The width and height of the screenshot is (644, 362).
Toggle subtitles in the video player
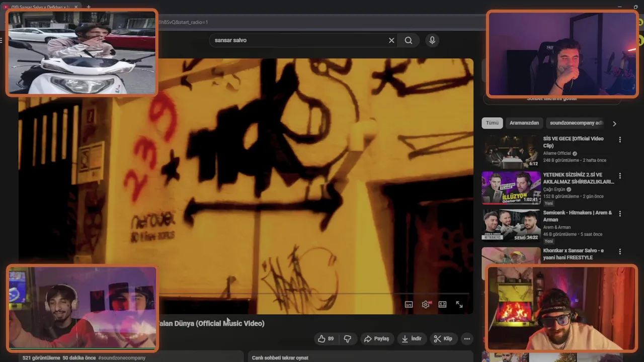(409, 305)
